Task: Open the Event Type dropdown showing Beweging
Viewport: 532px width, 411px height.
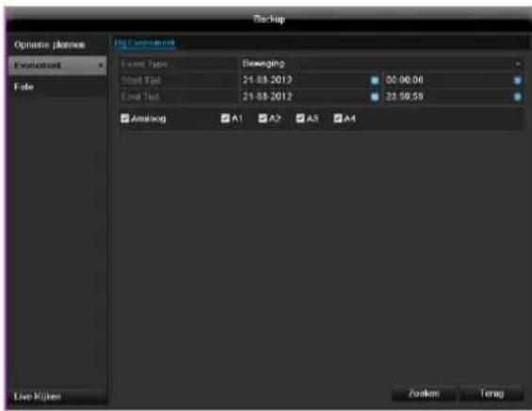Action: pos(381,64)
